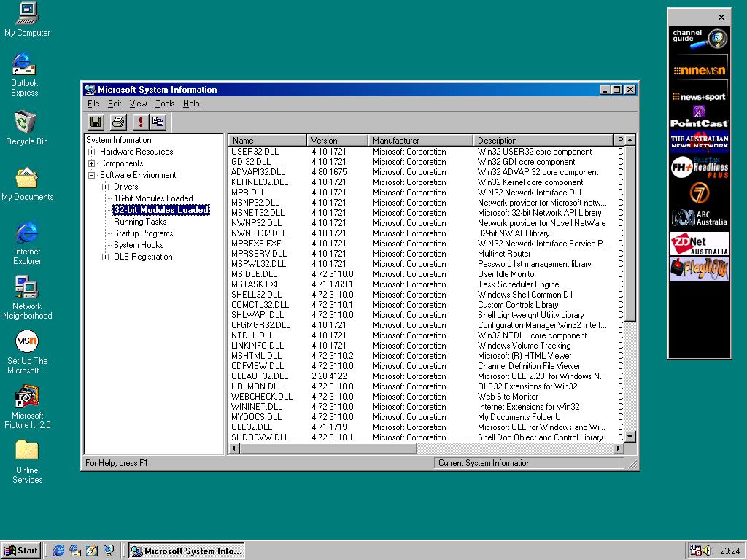Image resolution: width=747 pixels, height=560 pixels.
Task: Close the channel bar
Action: point(721,17)
